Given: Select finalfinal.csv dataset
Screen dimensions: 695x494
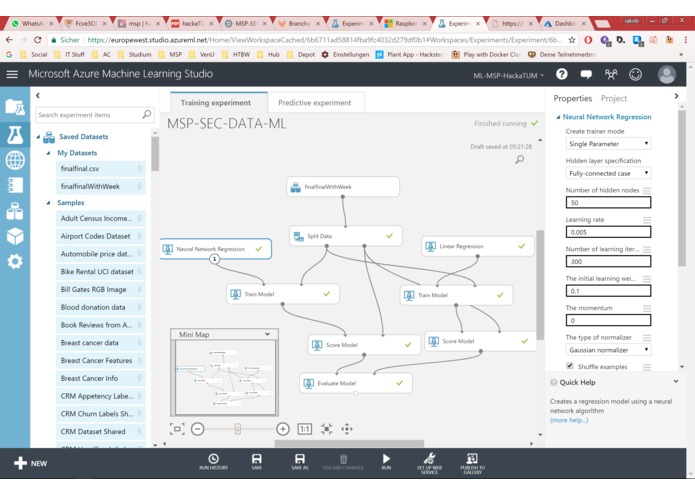Looking at the screenshot, I should click(101, 169).
